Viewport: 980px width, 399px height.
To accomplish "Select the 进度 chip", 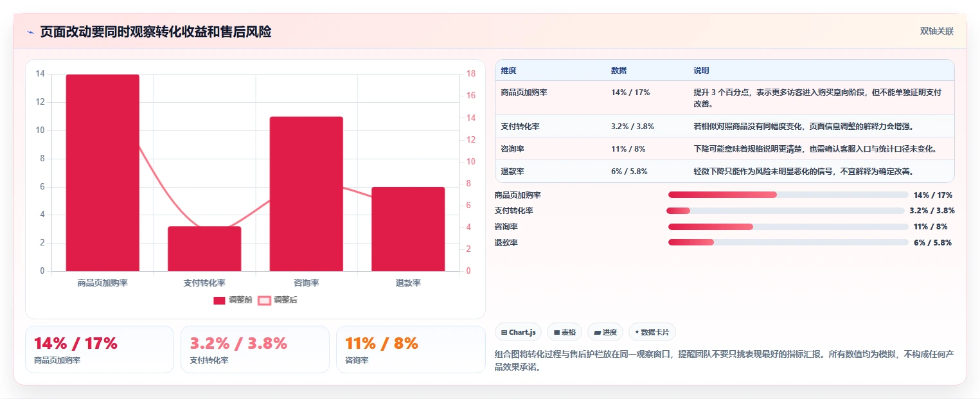I will click(x=605, y=332).
